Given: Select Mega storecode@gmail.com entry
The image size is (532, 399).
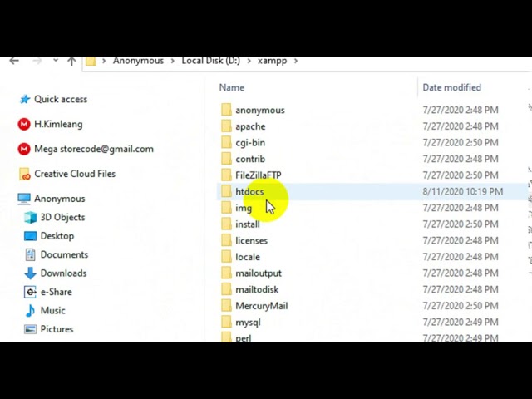Looking at the screenshot, I should pyautogui.click(x=93, y=149).
